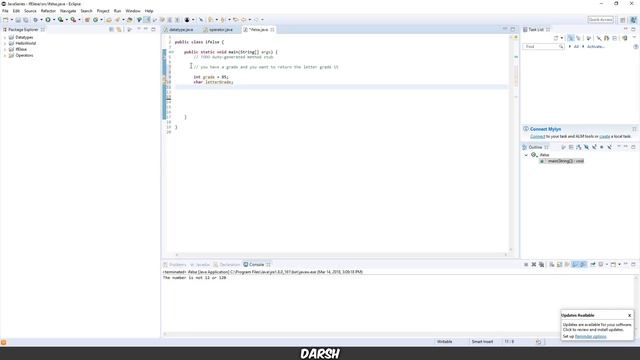Image resolution: width=640 pixels, height=360 pixels.
Task: Expand the HelloWorld project
Action: [x=5, y=43]
